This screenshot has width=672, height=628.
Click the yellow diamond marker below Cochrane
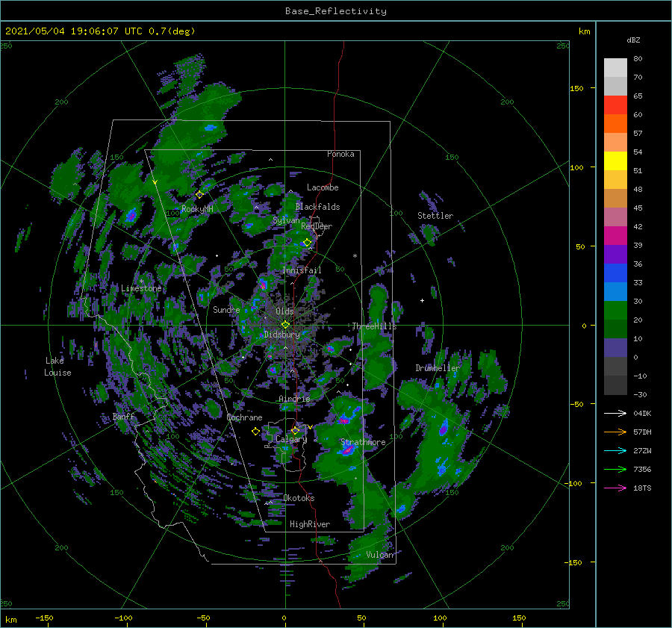tap(256, 432)
